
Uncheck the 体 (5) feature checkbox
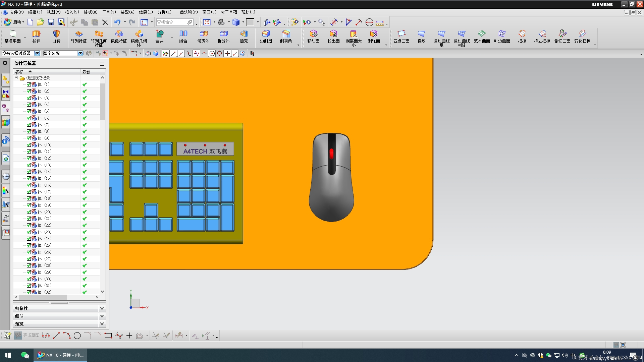[29, 111]
